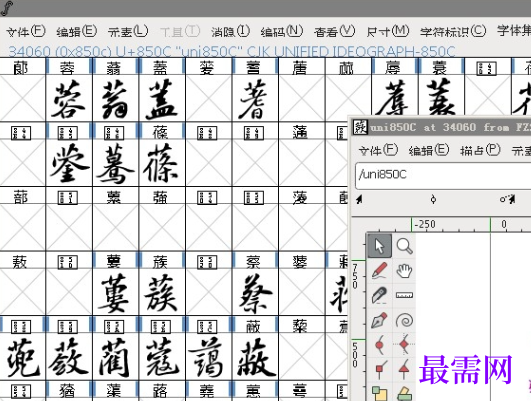531x401 pixels.
Task: Activate the Spiro spiral mode tool
Action: (404, 320)
